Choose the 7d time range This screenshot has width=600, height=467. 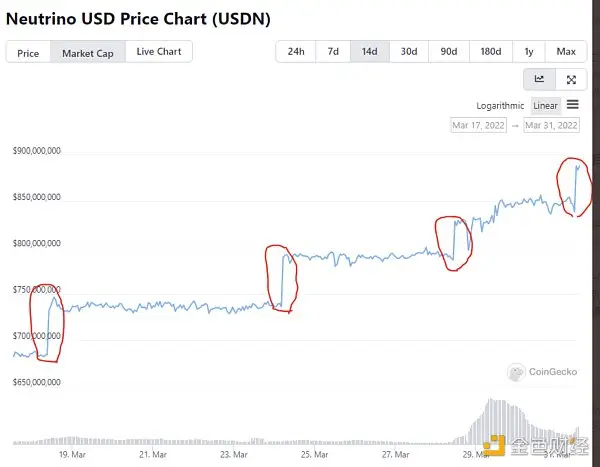click(333, 52)
